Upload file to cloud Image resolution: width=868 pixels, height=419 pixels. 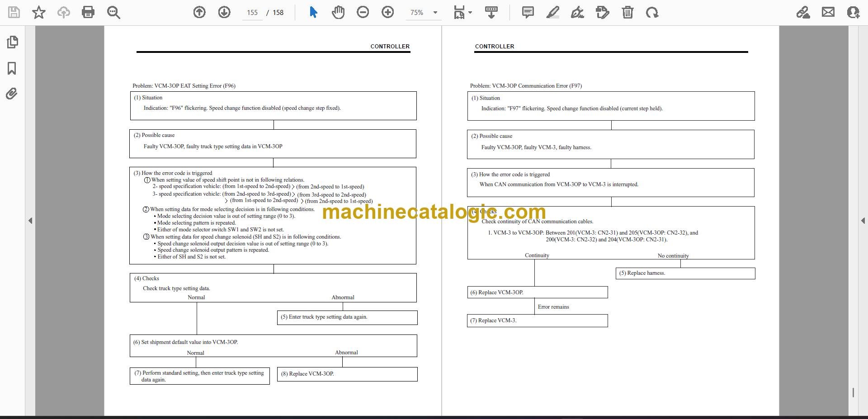coord(64,12)
